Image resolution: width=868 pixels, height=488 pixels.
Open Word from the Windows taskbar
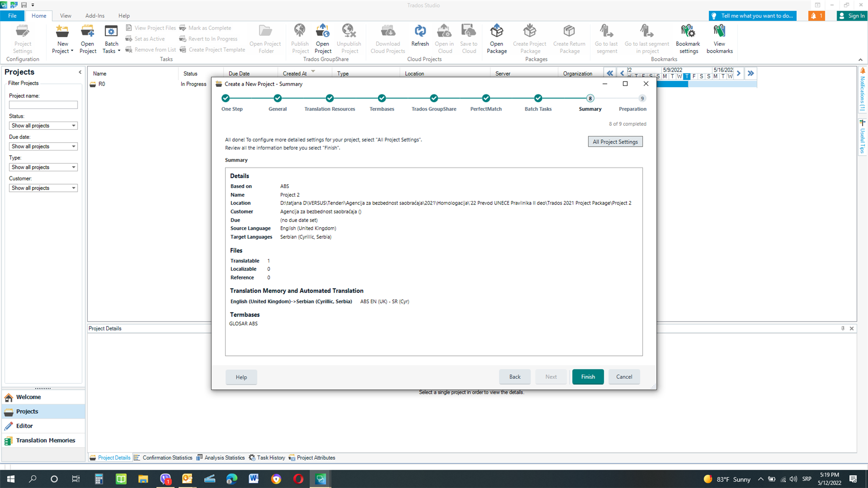(x=254, y=479)
